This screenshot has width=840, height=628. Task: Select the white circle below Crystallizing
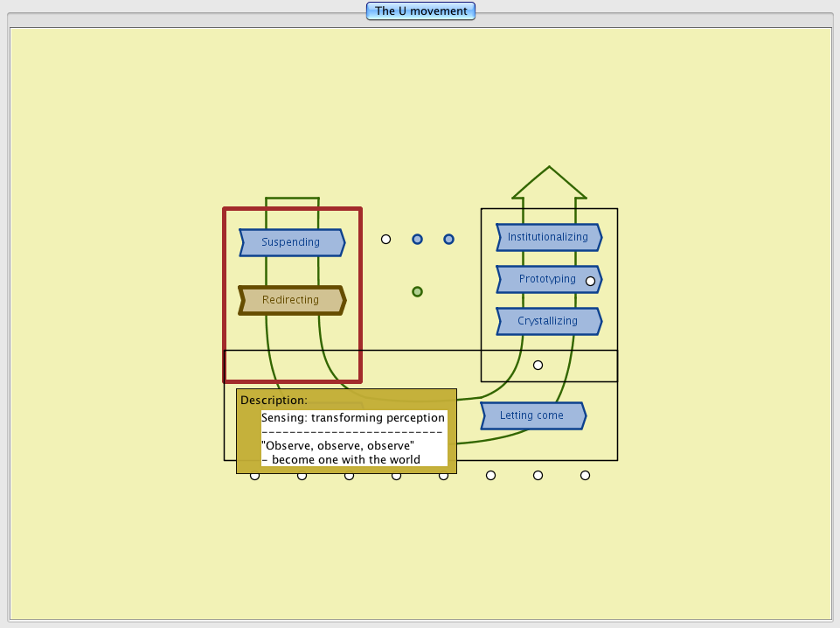tap(538, 365)
